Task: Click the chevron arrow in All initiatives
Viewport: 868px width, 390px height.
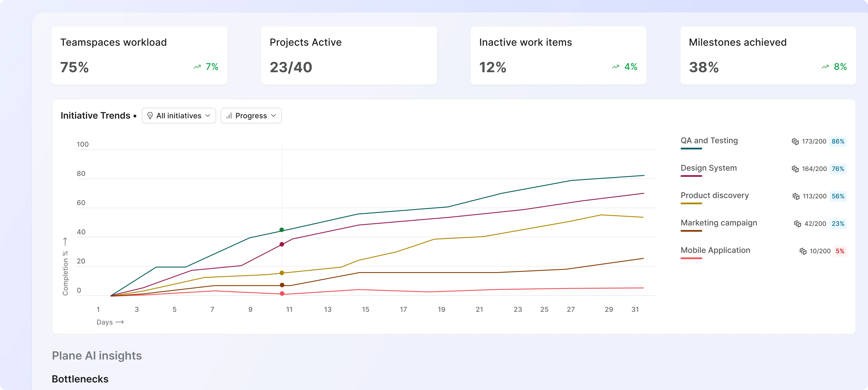Action: coord(208,115)
